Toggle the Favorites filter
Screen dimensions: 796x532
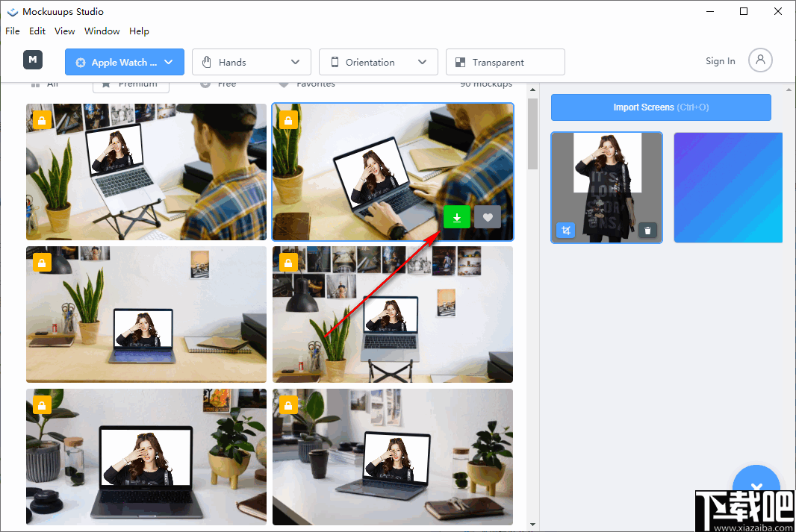click(305, 84)
